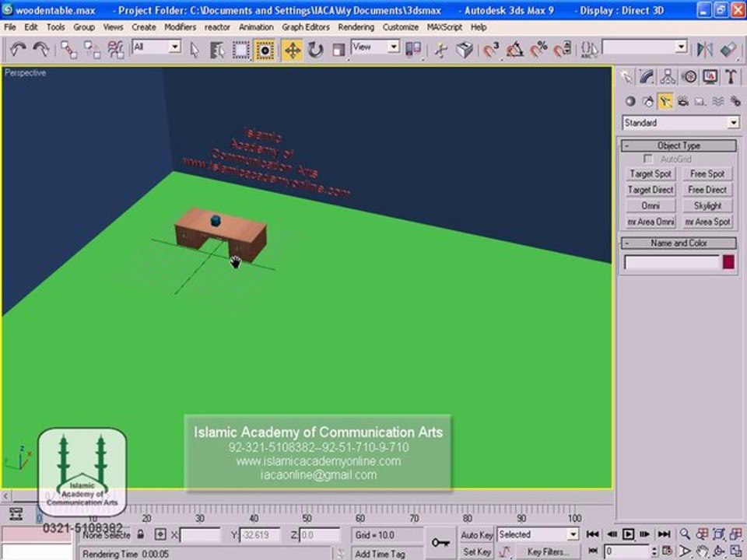The width and height of the screenshot is (747, 560).
Task: Toggle Auto Key animation mode
Action: click(x=476, y=535)
